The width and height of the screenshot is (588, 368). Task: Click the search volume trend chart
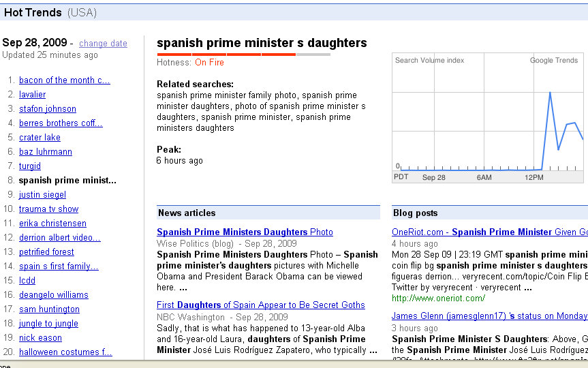488,118
